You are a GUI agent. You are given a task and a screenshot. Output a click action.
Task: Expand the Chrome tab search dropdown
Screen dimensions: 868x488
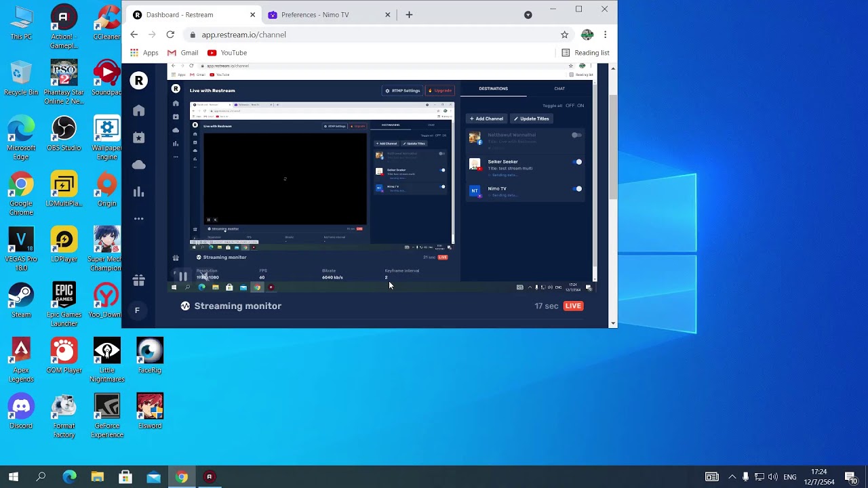click(528, 14)
